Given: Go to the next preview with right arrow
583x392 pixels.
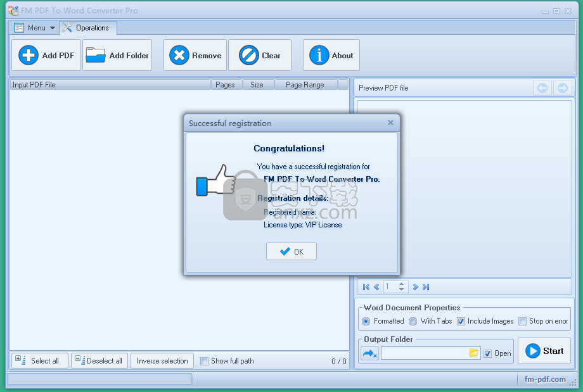Looking at the screenshot, I should [563, 88].
